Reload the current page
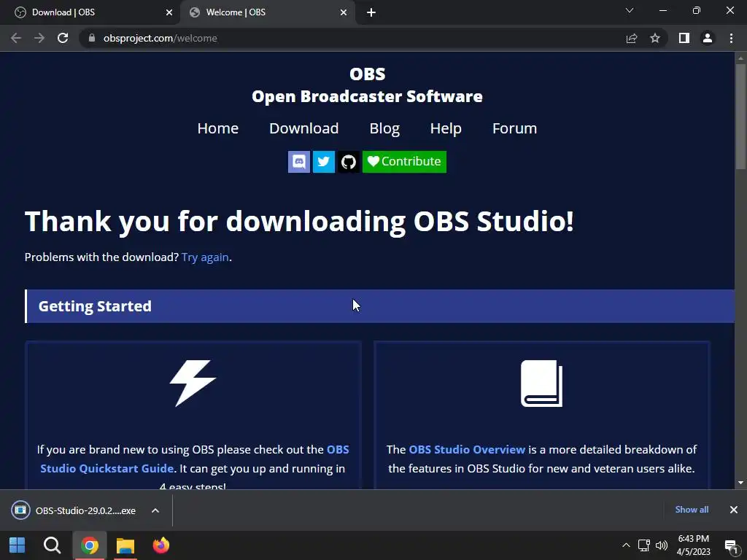The width and height of the screenshot is (747, 560). point(63,38)
